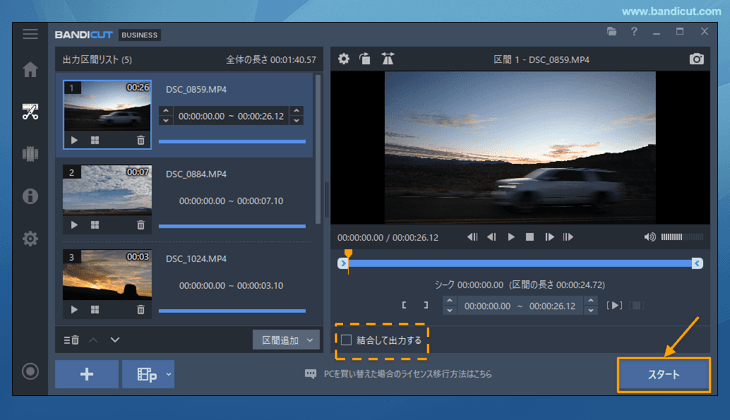Open dropdown arrow next to film mode button

click(x=168, y=374)
